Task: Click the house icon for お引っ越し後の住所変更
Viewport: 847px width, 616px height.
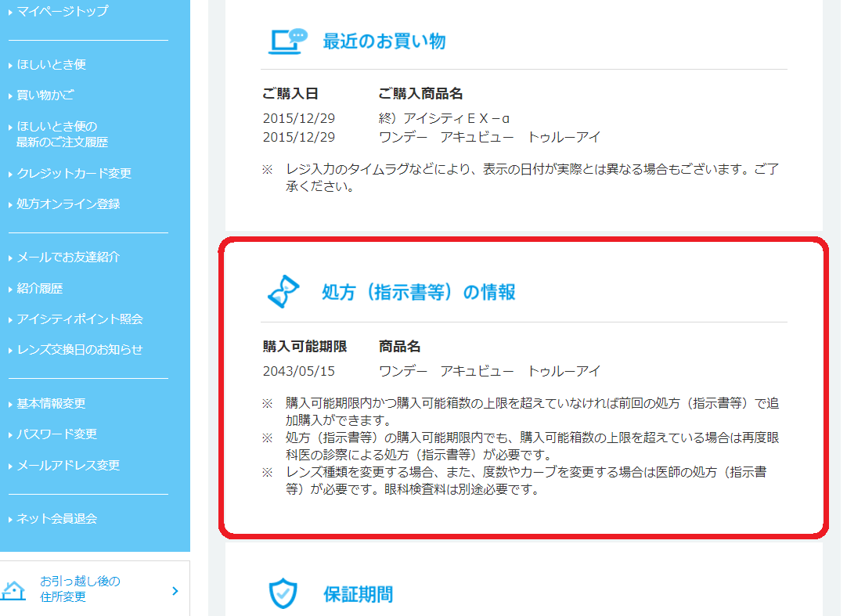Action: tap(15, 589)
